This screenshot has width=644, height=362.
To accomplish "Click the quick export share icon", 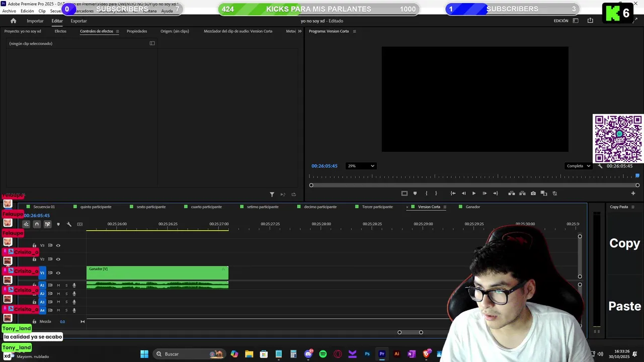I will [x=590, y=21].
